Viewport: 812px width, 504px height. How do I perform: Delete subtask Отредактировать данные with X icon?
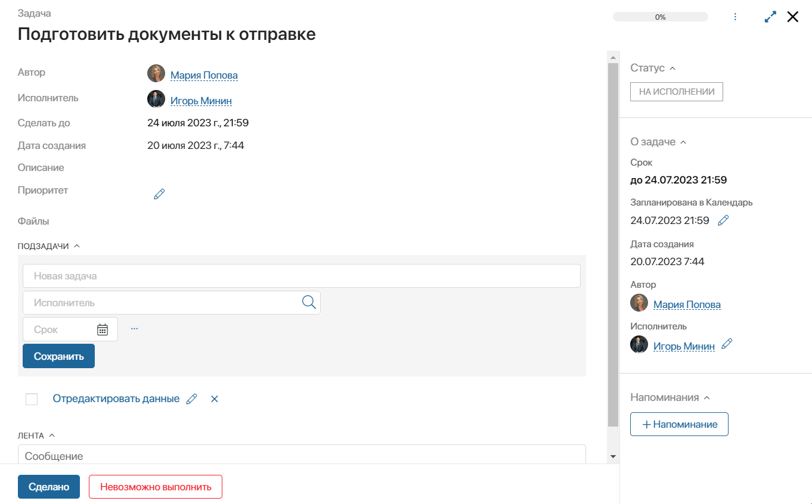(215, 399)
